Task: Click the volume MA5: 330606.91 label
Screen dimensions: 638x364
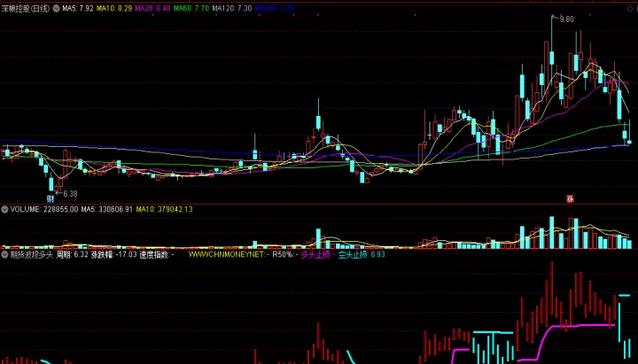Action: (107, 209)
